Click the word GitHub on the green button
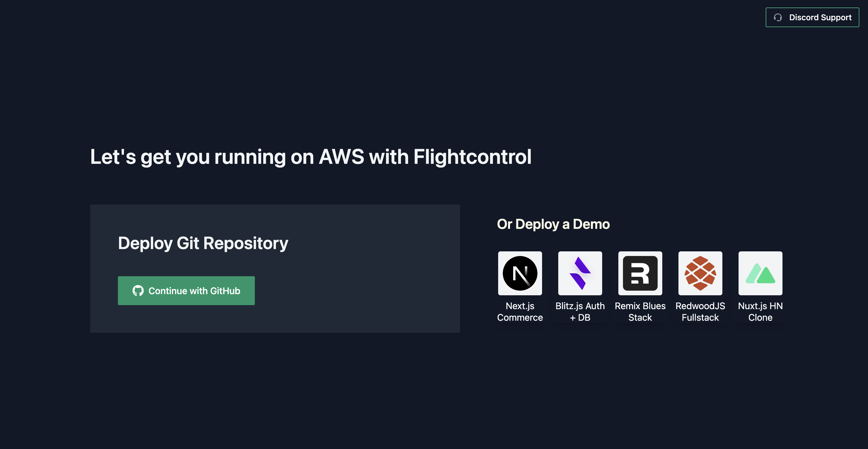Screen dimensions: 868x449 point(225,291)
